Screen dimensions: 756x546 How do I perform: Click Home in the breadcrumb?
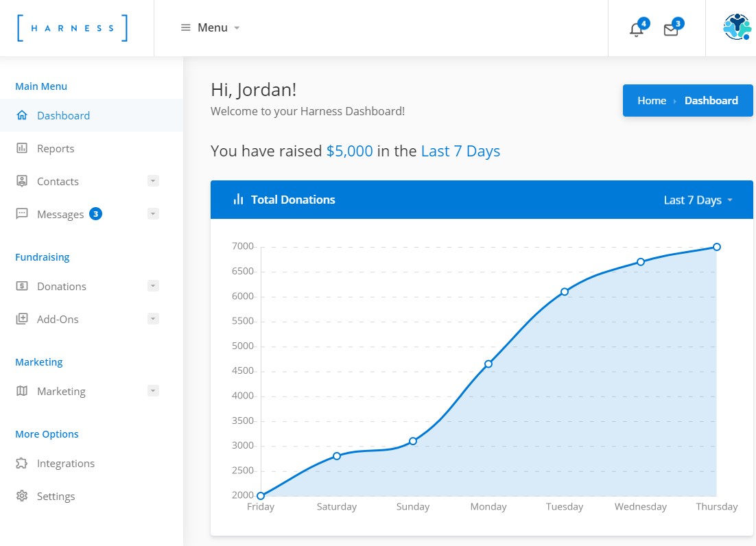point(652,100)
